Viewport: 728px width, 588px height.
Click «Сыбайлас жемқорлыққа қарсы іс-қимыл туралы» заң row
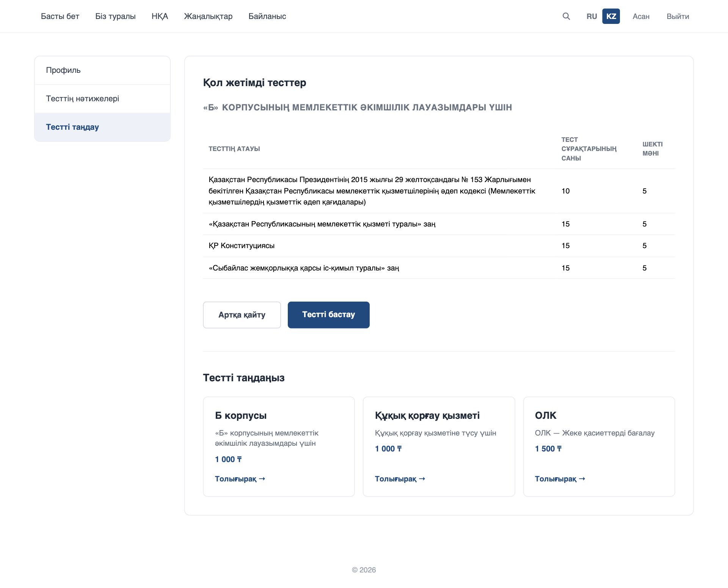point(439,268)
